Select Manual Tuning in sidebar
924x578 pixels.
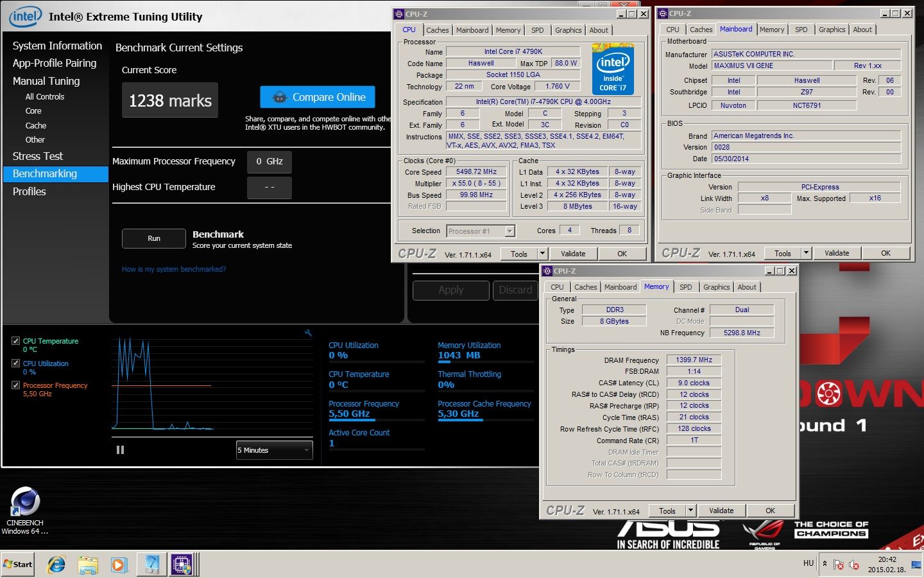tap(46, 81)
